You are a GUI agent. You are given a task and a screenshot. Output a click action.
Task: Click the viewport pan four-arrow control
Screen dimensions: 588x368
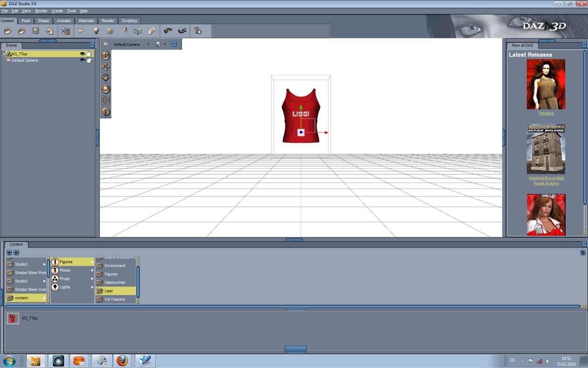(x=106, y=66)
